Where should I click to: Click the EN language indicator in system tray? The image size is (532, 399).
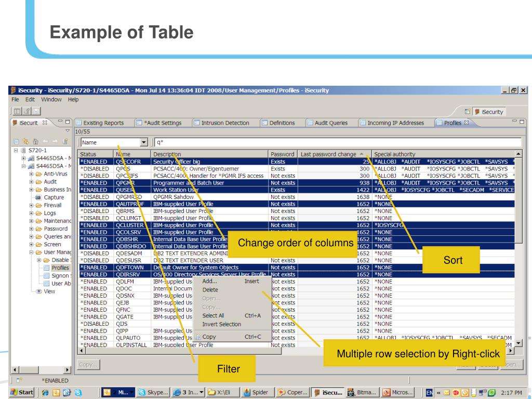click(429, 393)
